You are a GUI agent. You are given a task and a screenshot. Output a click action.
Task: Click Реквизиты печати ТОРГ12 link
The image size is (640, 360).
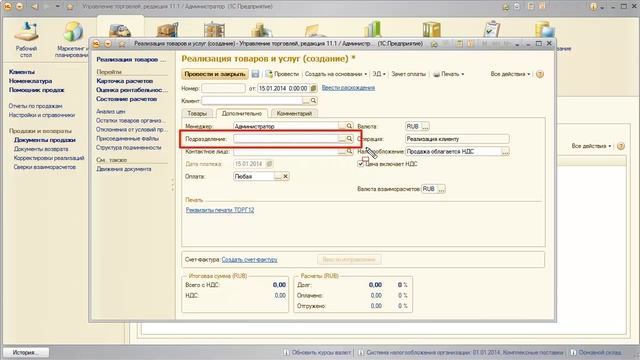coord(220,210)
